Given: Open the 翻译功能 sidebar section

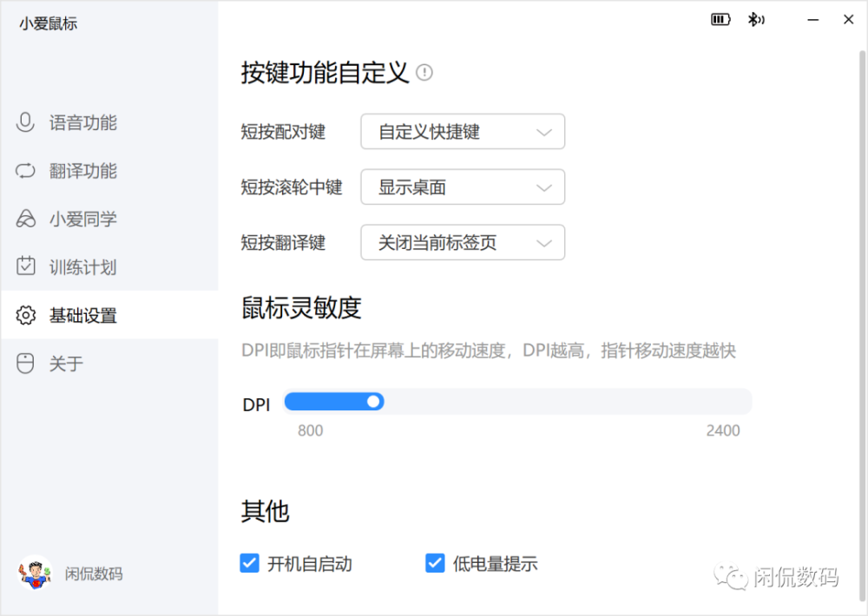Looking at the screenshot, I should (109, 171).
